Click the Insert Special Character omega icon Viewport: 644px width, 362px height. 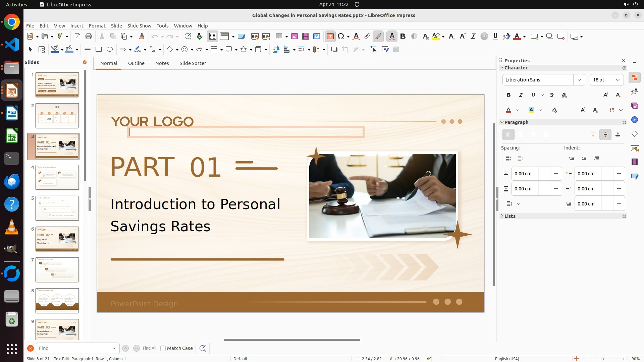pyautogui.click(x=341, y=37)
